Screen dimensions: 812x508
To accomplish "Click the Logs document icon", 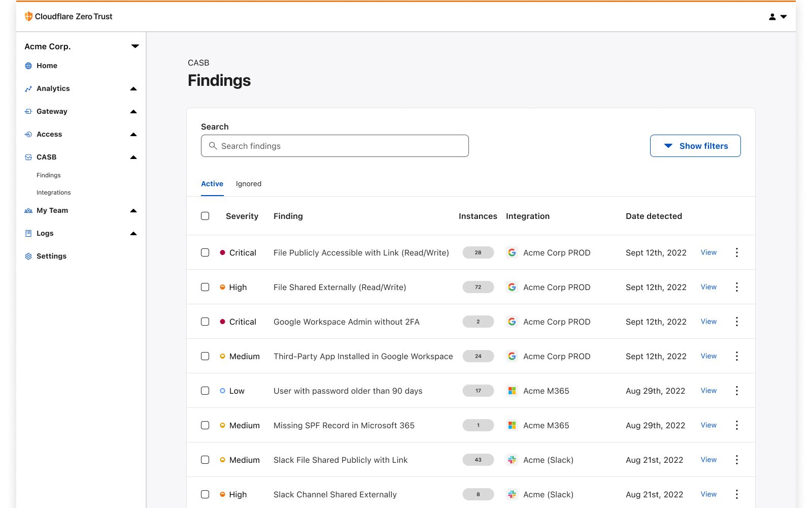I will (28, 233).
